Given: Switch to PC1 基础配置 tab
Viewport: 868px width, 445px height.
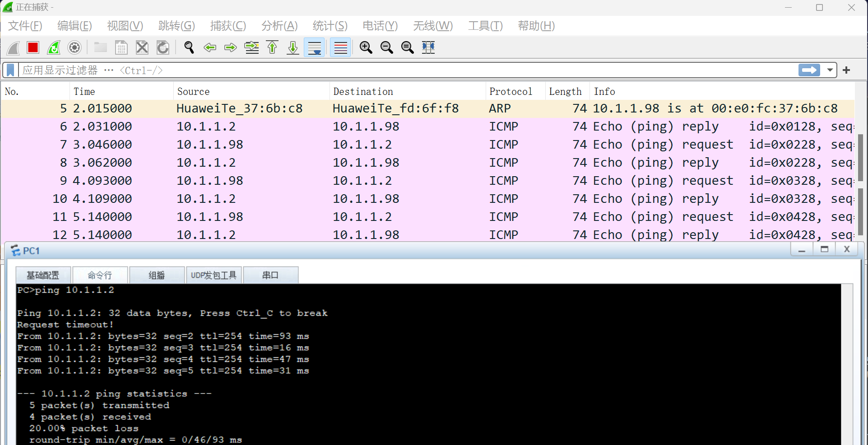Looking at the screenshot, I should point(43,275).
